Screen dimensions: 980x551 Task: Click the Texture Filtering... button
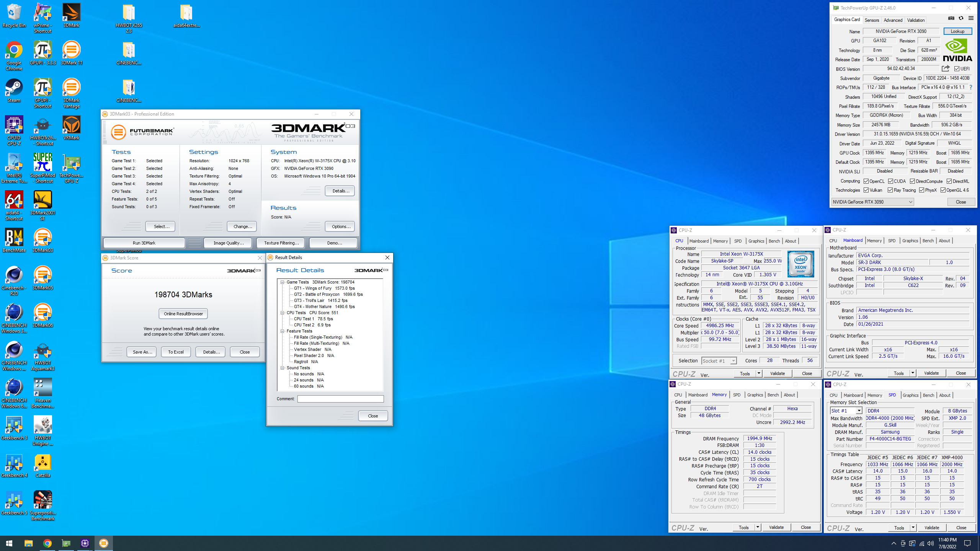click(x=281, y=243)
